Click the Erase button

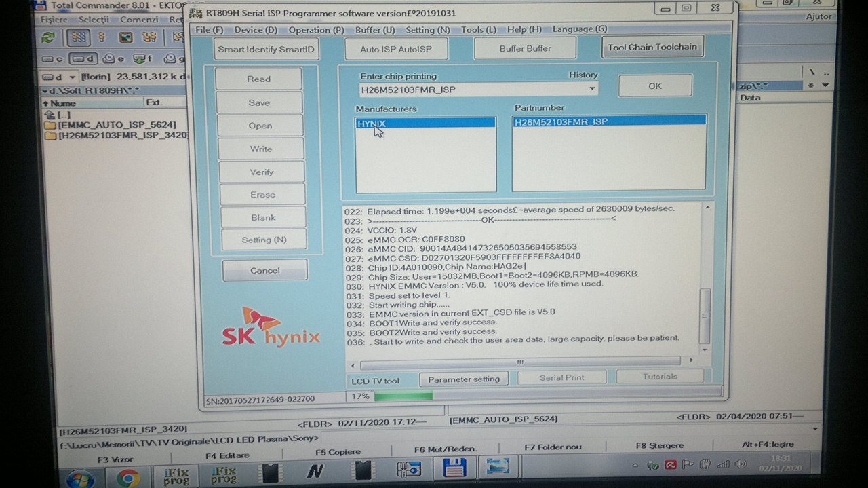coord(262,194)
